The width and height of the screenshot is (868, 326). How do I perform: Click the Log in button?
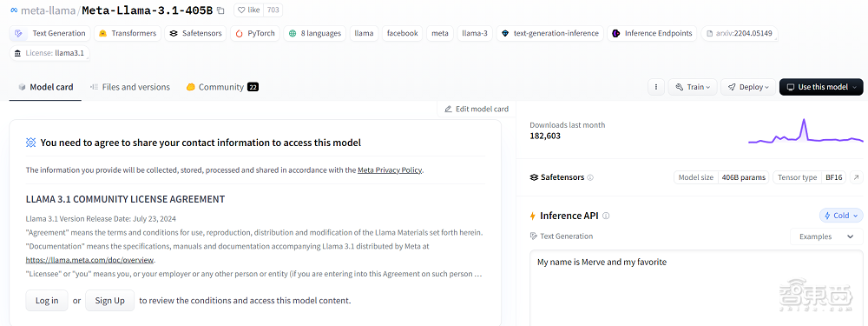[x=47, y=301]
